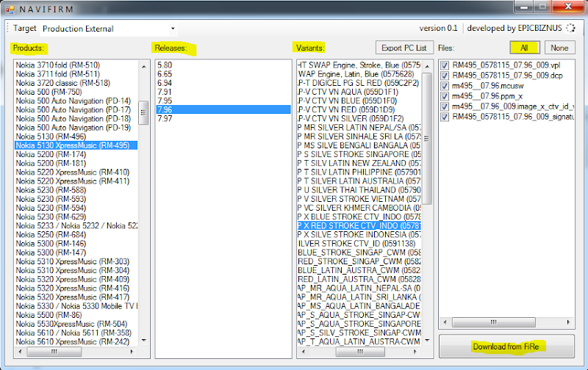Image resolution: width=588 pixels, height=370 pixels.
Task: Select variant P VC SILVER KHMER CAMBODIA
Action: click(359, 208)
